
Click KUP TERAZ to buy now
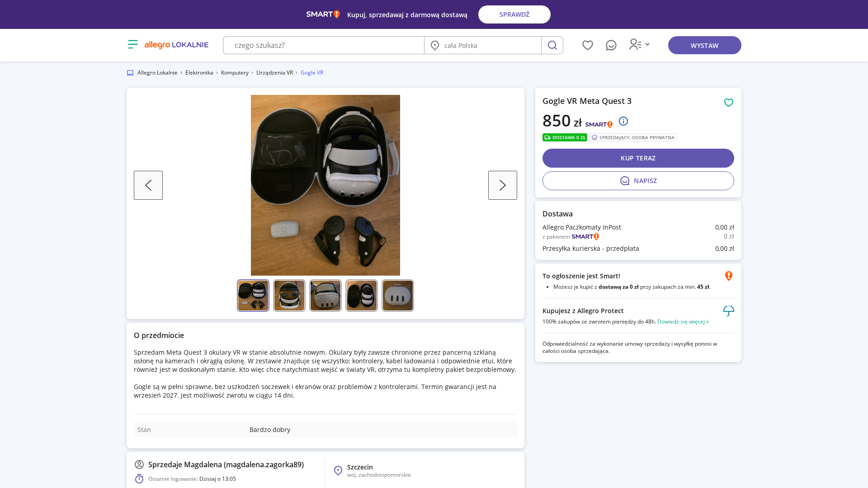pos(638,158)
